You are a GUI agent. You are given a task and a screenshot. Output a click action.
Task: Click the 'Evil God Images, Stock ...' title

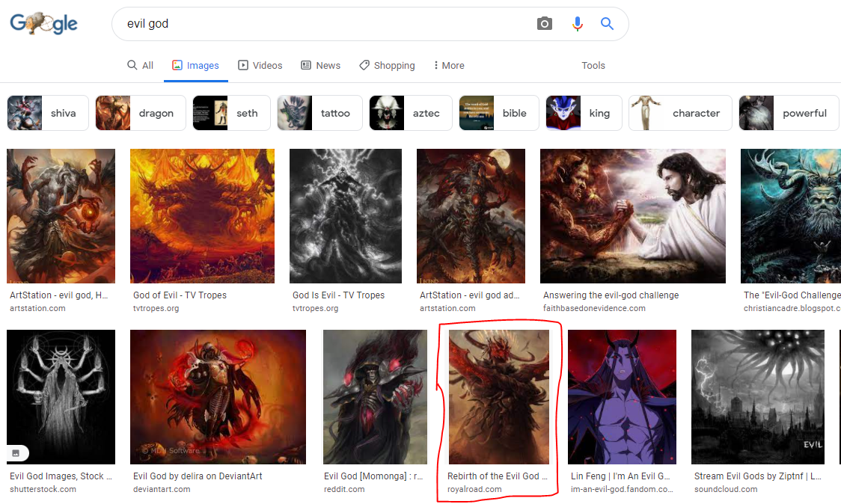click(x=61, y=476)
